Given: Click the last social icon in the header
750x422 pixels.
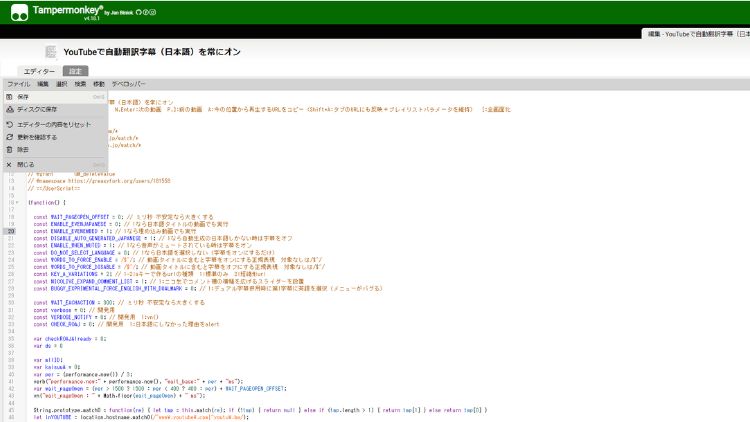Looking at the screenshot, I should point(153,12).
